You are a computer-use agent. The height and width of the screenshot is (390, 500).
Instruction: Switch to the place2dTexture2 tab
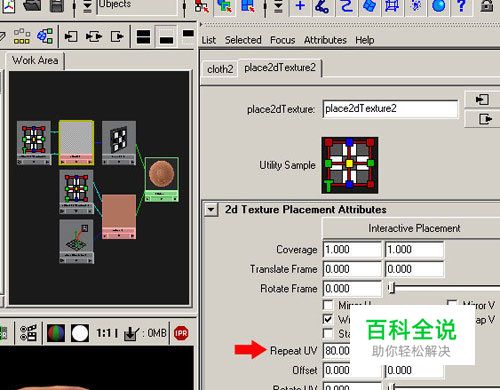pos(280,68)
